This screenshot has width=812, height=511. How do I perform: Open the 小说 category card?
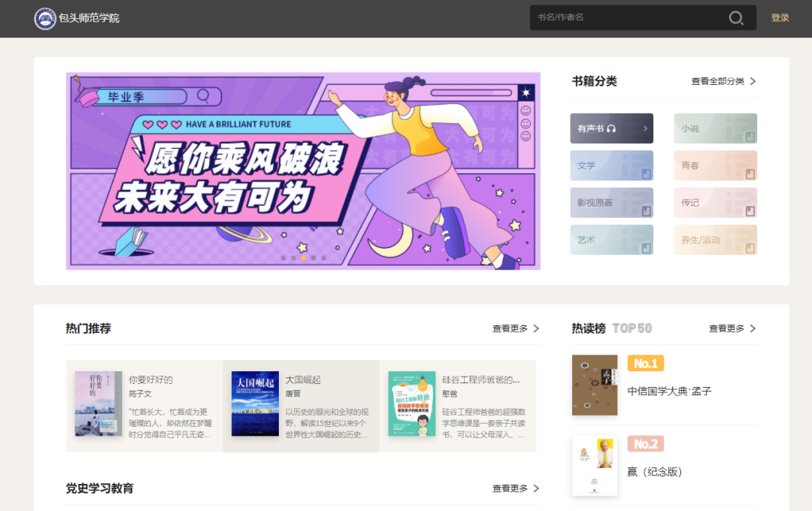[x=715, y=128]
